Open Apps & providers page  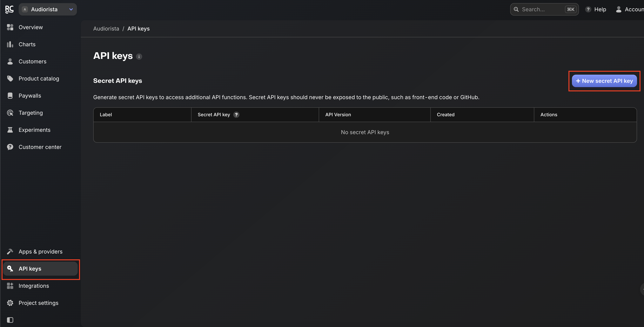(41, 251)
